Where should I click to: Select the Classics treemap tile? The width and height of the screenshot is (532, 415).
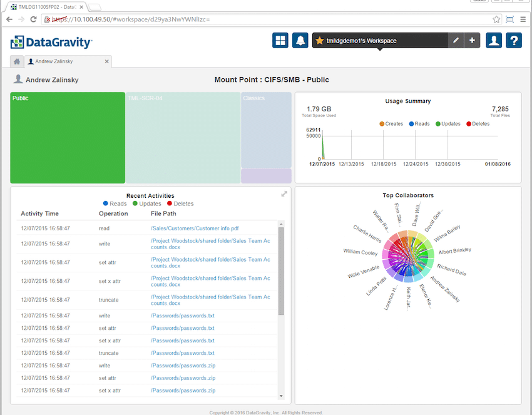tap(267, 130)
